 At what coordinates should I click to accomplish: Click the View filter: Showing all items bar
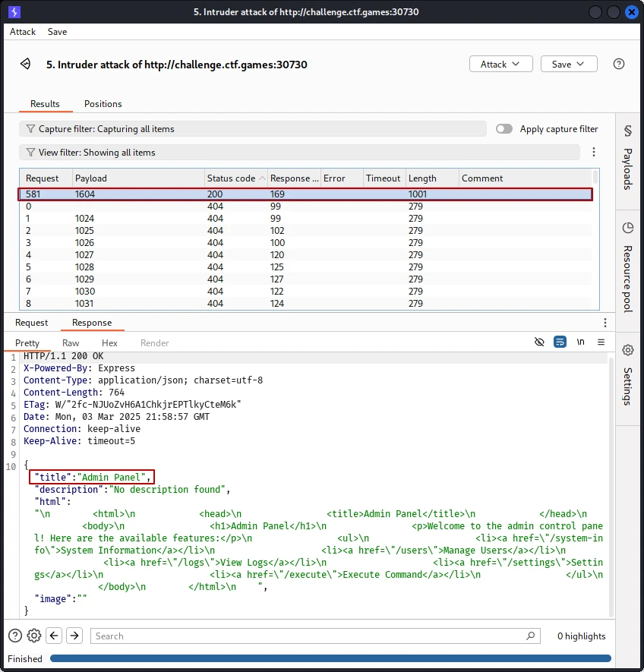pos(299,153)
